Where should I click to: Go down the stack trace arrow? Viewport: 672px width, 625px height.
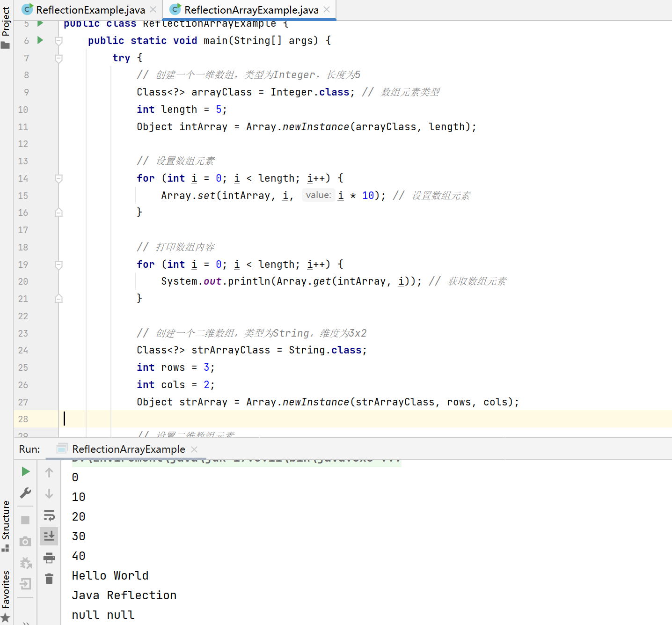[x=49, y=494]
